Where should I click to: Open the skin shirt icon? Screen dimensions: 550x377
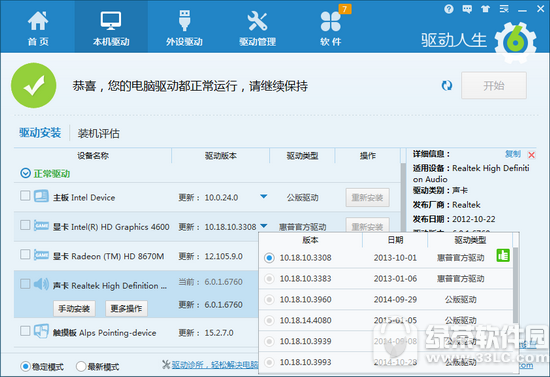coord(485,9)
